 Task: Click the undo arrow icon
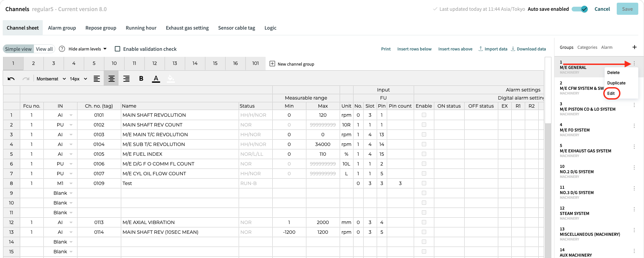[11, 79]
